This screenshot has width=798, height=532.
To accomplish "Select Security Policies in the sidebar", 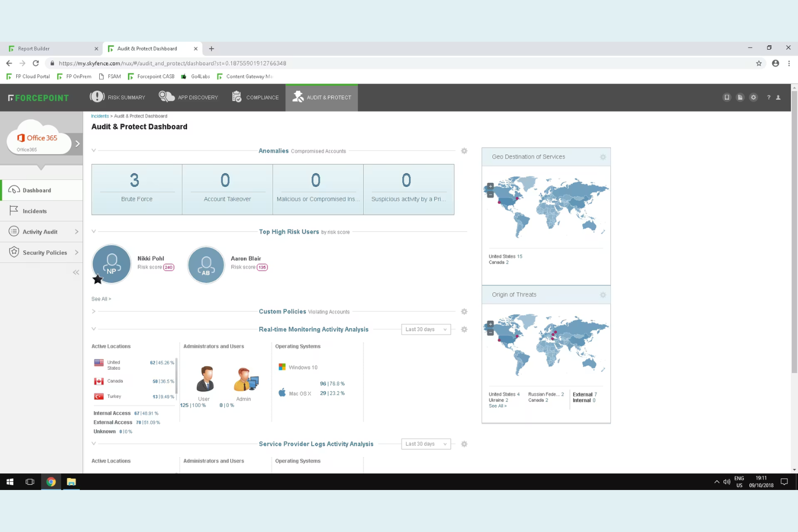I will coord(44,252).
